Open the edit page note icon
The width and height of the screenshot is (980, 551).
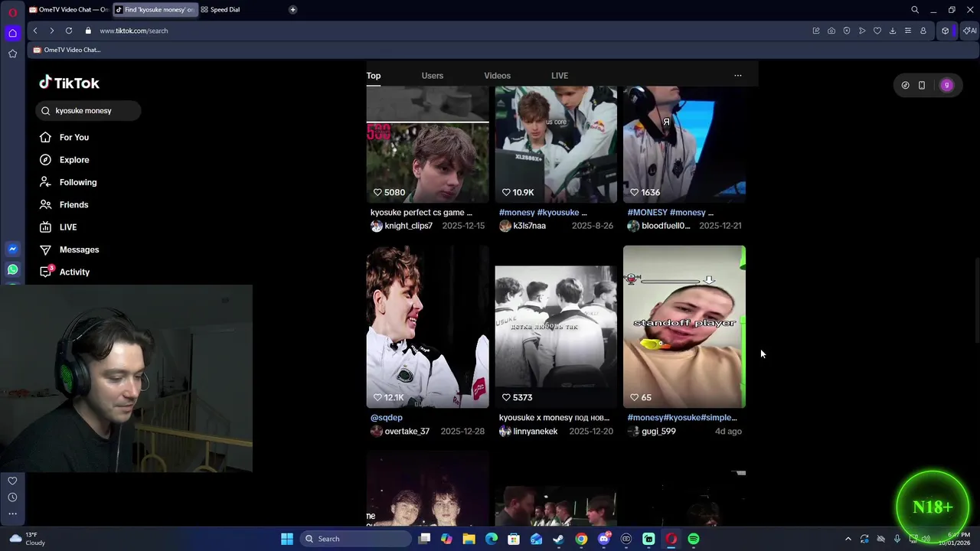(816, 31)
